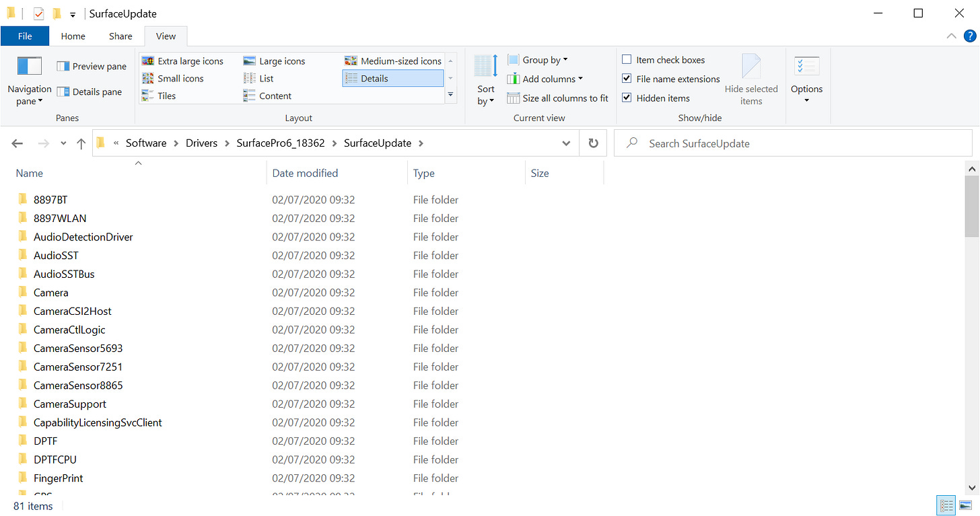Select the Content layout
Screen dimensions: 980x516
(x=267, y=96)
